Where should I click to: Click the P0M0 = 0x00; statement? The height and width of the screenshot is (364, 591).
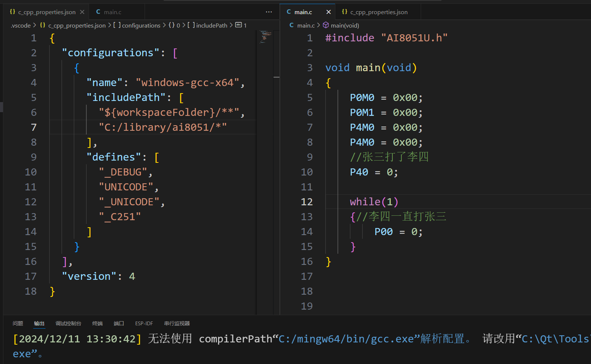(386, 98)
